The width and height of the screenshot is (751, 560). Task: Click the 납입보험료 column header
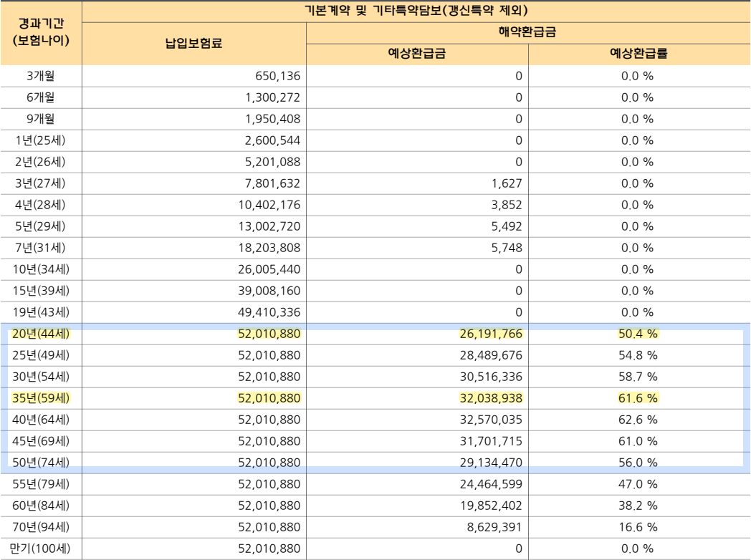pyautogui.click(x=193, y=44)
